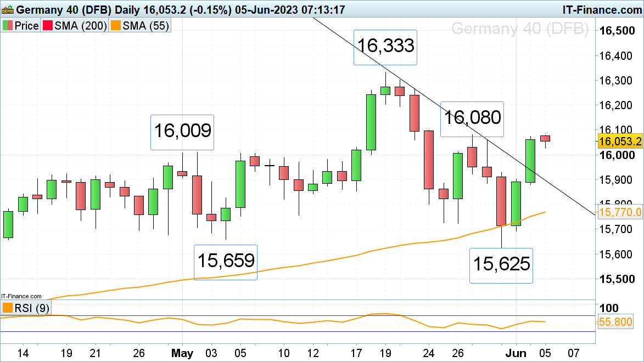Click the 16,333 price annotation box
644x362 pixels.
385,47
